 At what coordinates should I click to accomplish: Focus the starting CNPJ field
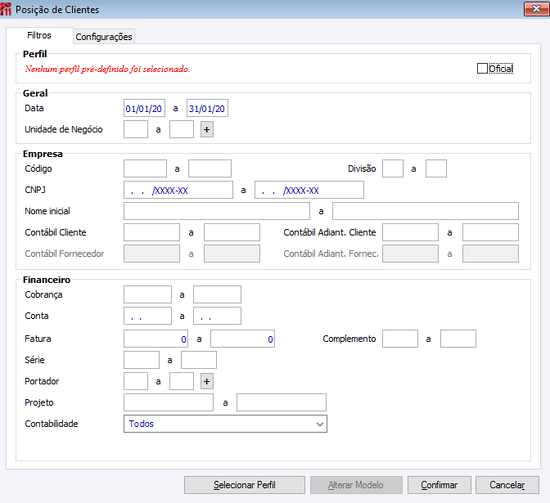pos(178,190)
